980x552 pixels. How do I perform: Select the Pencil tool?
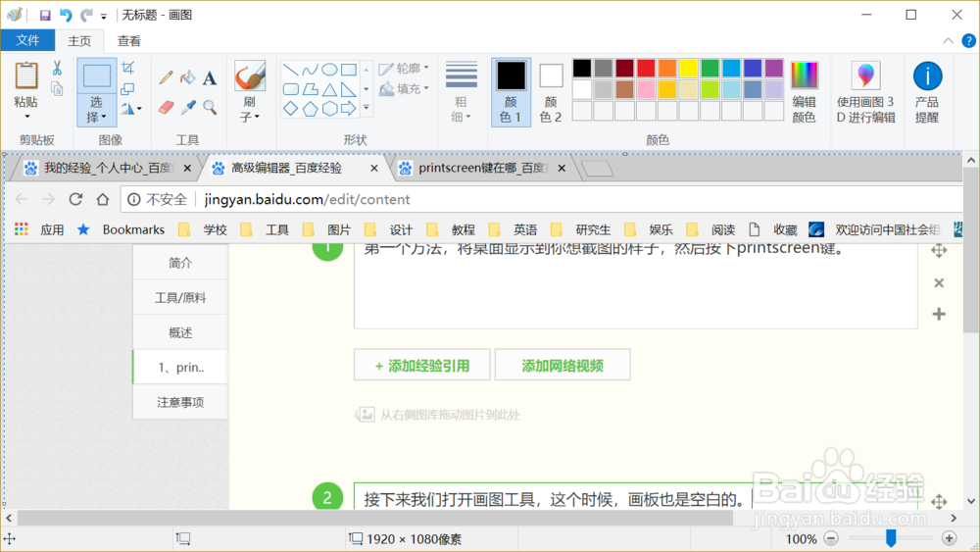(x=166, y=77)
